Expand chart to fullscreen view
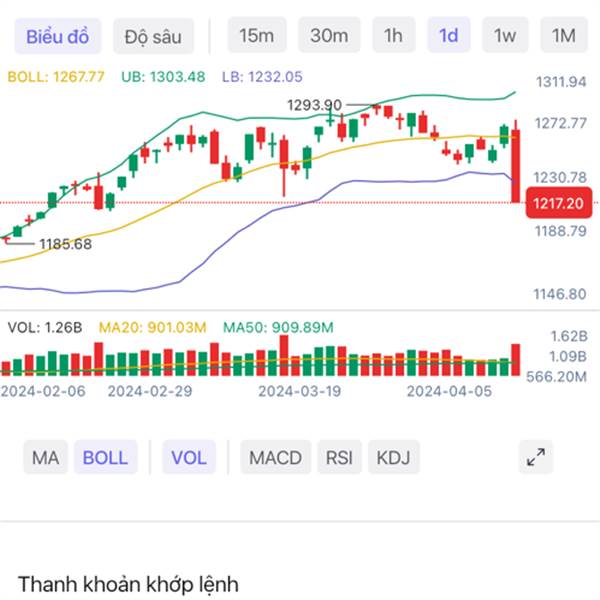This screenshot has width=600, height=600. tap(537, 458)
